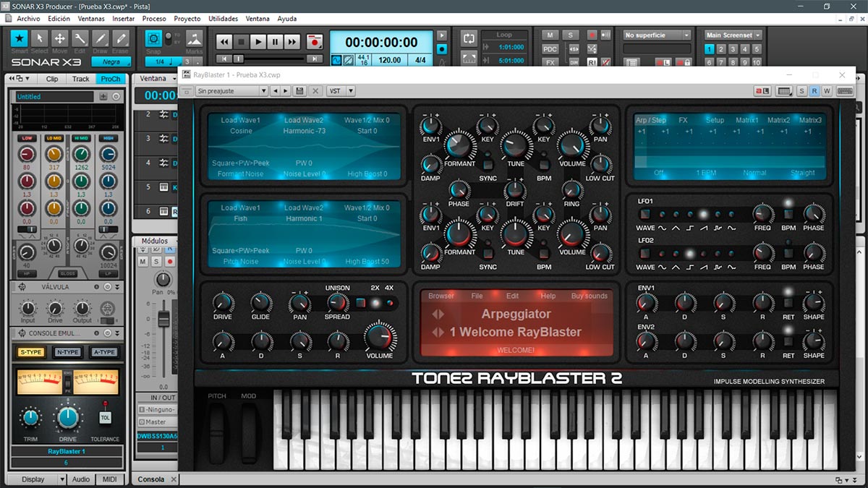Viewport: 868px width, 488px height.
Task: Switch to the Track inspector tab
Action: [x=81, y=79]
